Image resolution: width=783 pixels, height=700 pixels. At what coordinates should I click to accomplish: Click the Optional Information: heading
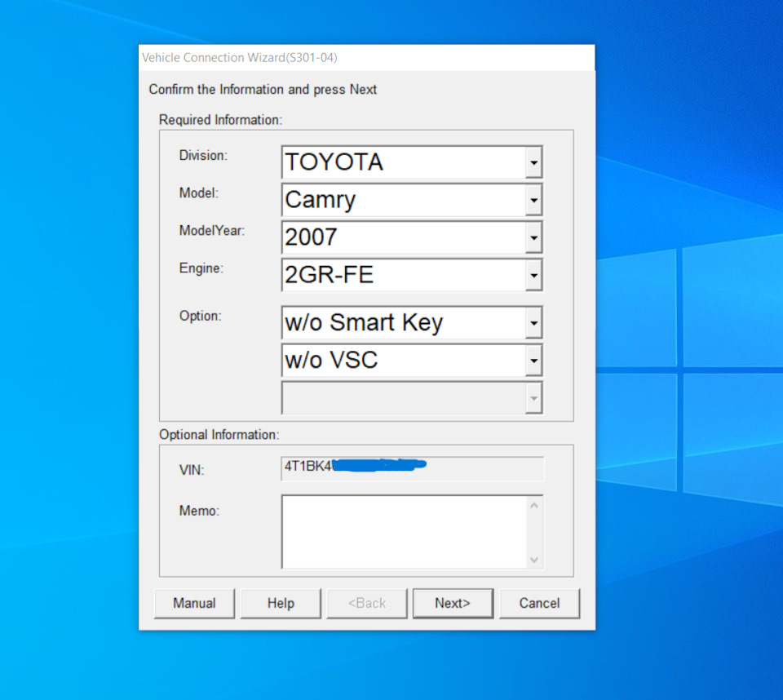click(x=219, y=435)
